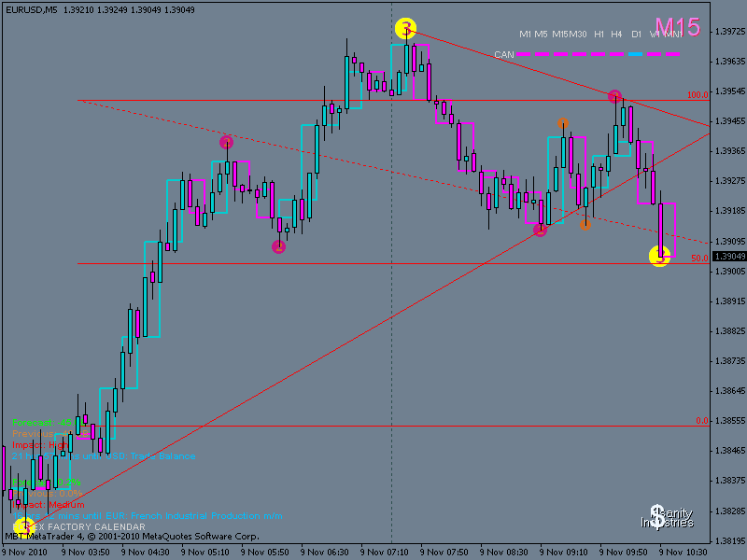747x560 pixels.
Task: Click price axis value 1.38285
Action: tap(729, 511)
